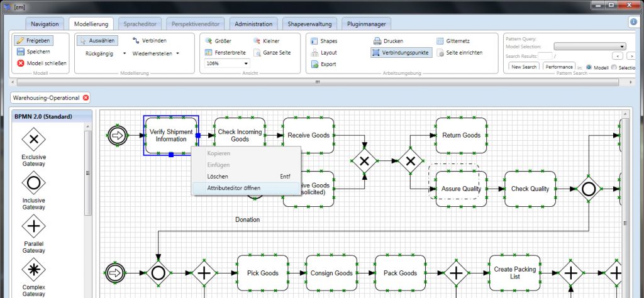Select the Verbinden connector tool
The height and width of the screenshot is (298, 644).
[136, 41]
